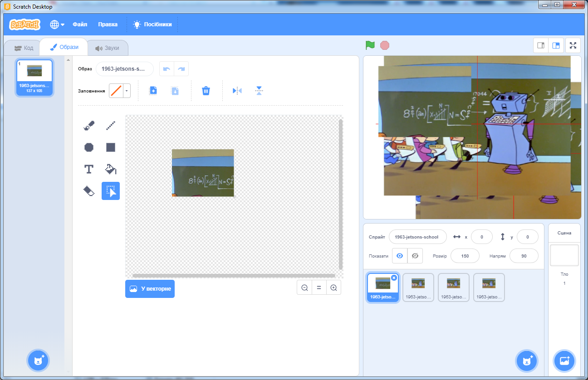588x380 pixels.
Task: Select costume 1 thumbnail in costume list
Action: 34,78
